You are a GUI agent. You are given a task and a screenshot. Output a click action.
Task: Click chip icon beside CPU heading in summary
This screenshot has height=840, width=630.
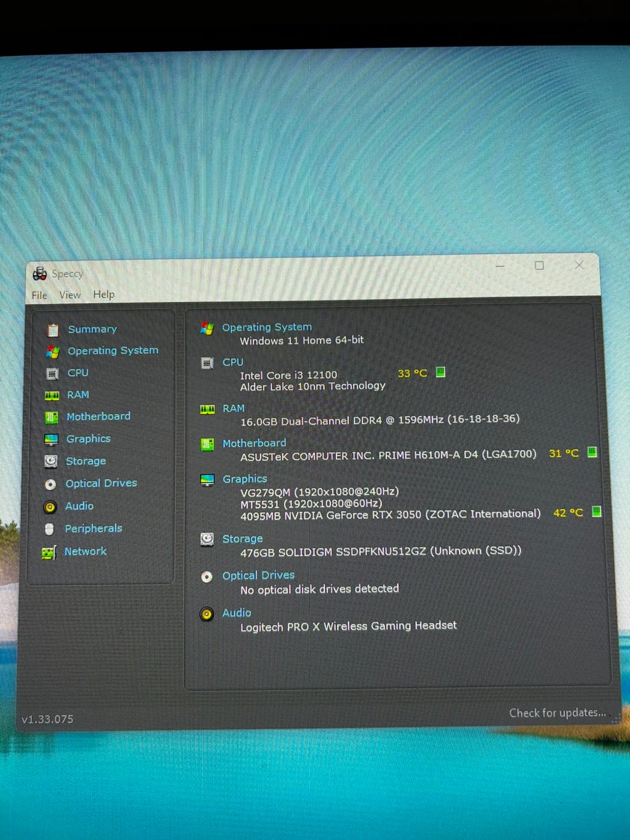pos(207,363)
